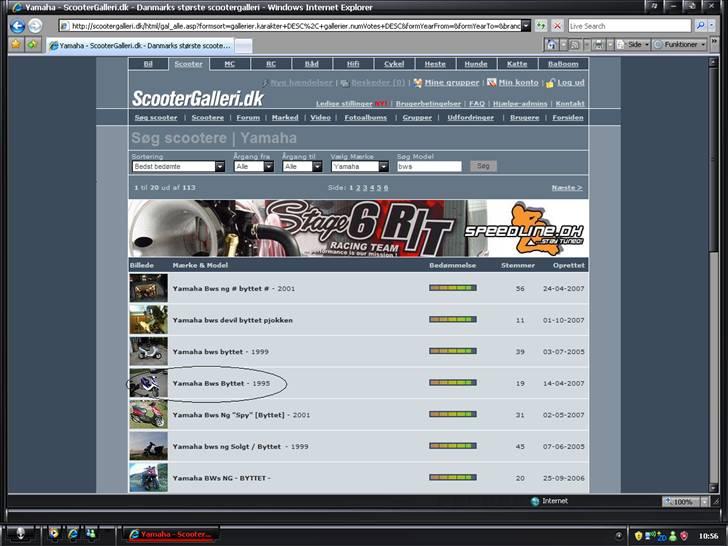728x546 pixels.
Task: Open the Forum navigation link
Action: (x=248, y=117)
